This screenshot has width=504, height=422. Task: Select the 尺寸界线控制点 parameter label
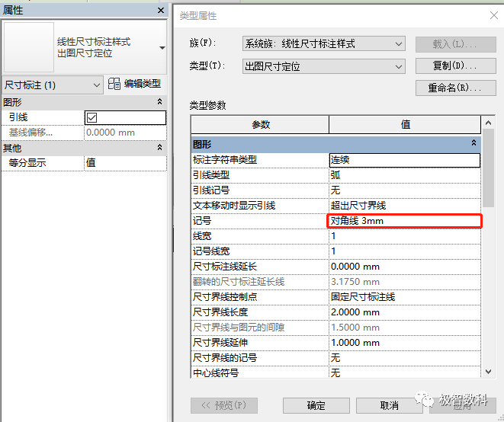pyautogui.click(x=225, y=297)
